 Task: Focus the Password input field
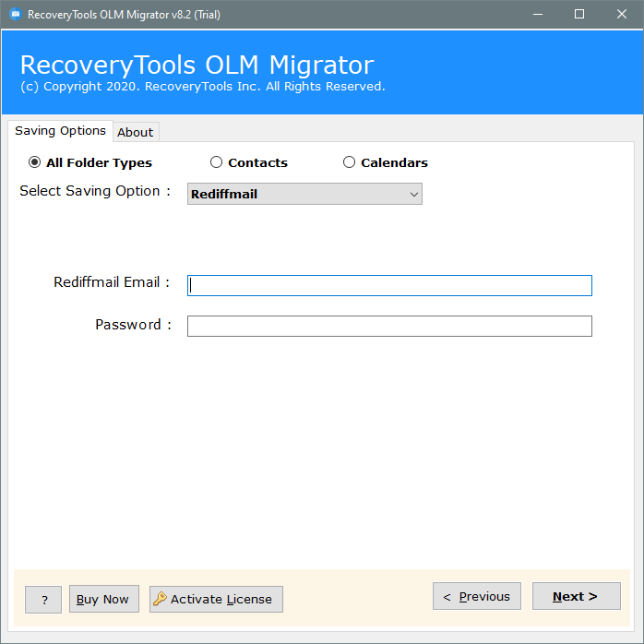[x=389, y=326]
